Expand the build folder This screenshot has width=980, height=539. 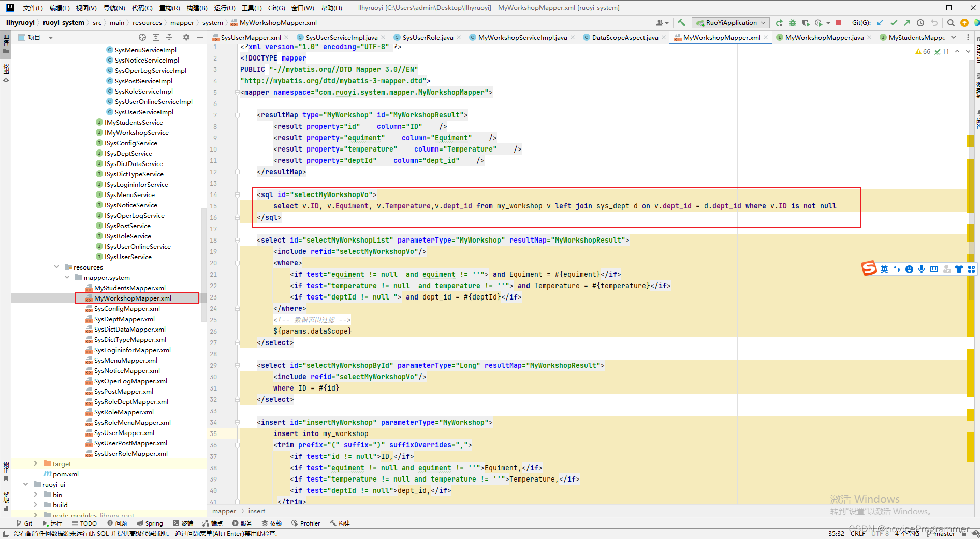(x=36, y=505)
